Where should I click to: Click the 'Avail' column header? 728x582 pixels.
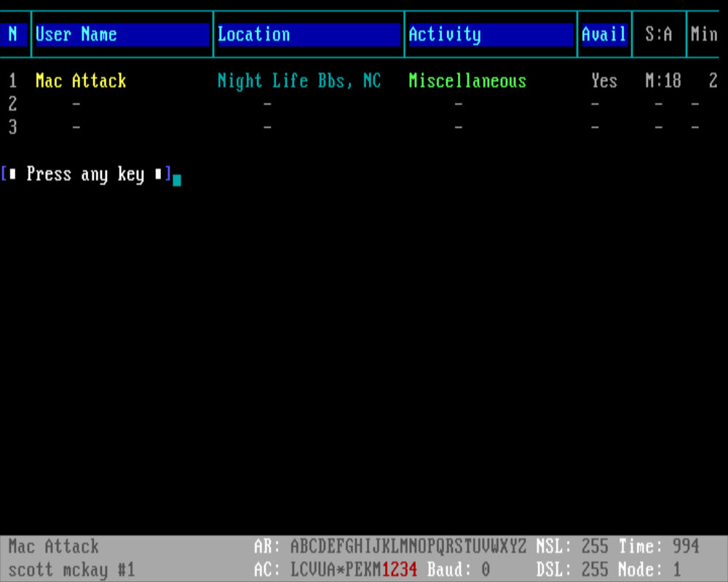604,34
